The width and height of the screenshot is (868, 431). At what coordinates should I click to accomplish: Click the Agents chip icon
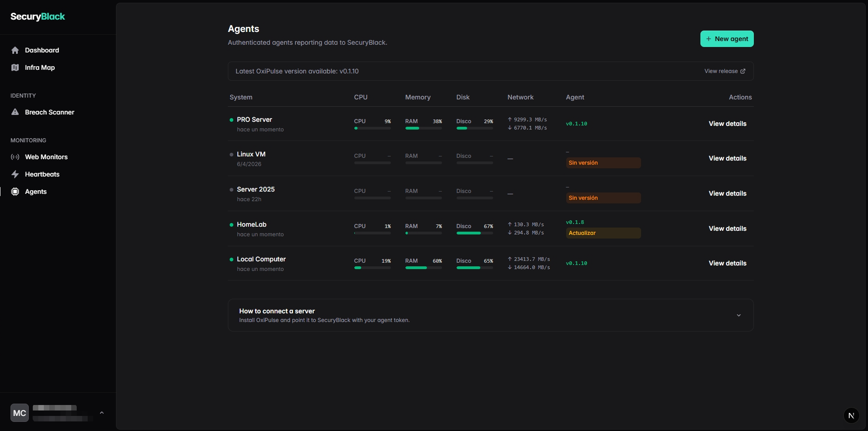tap(15, 192)
